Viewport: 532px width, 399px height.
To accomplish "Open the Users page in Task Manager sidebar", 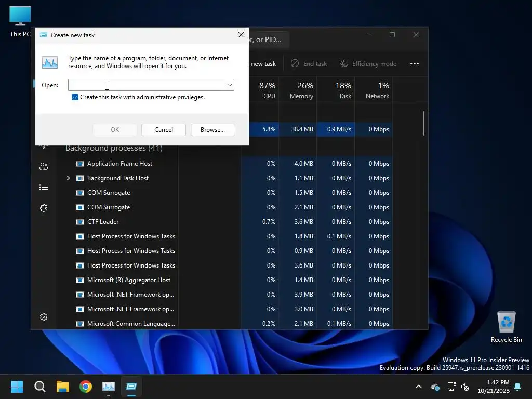I will (44, 167).
